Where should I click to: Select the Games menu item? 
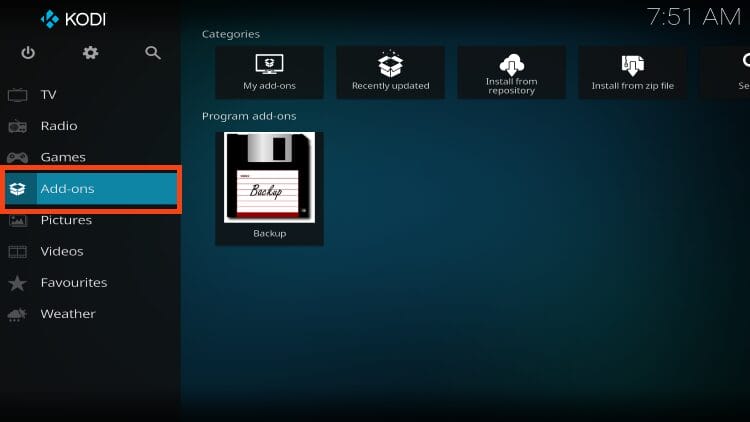coord(91,157)
